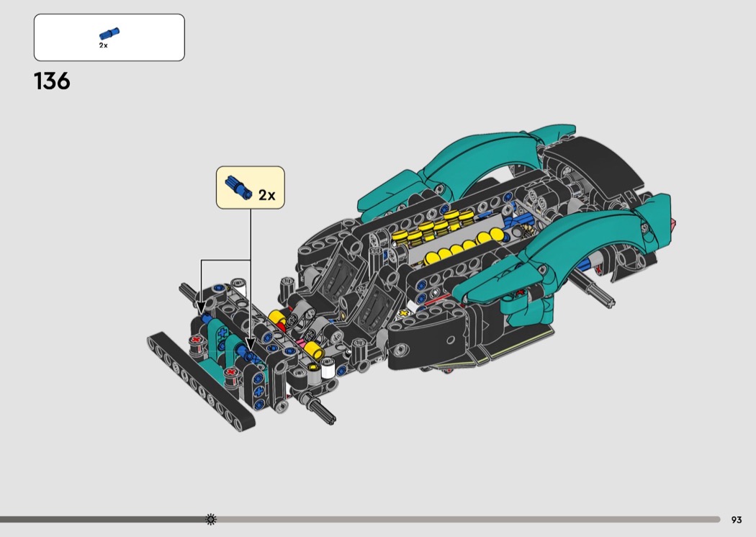Click the left arrowhead pointing at the pin location
The image size is (756, 537).
[x=201, y=307]
